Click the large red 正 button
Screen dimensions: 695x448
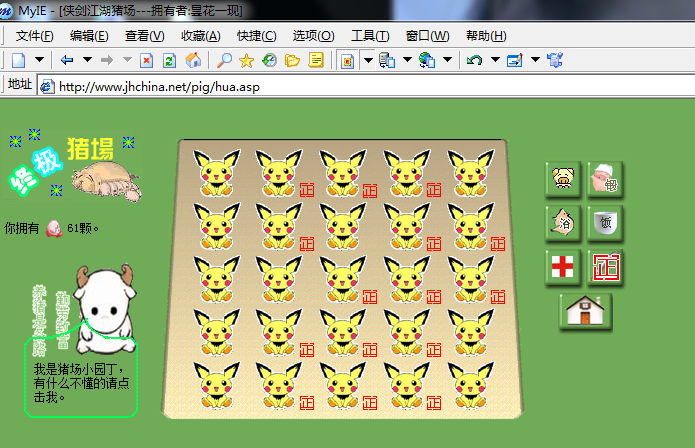(605, 267)
